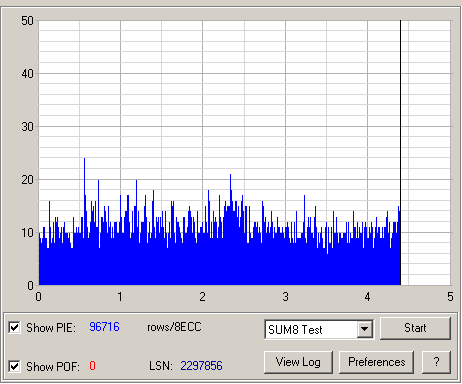
Task: Click the 50 label on the vertical axis
Action: (27, 21)
